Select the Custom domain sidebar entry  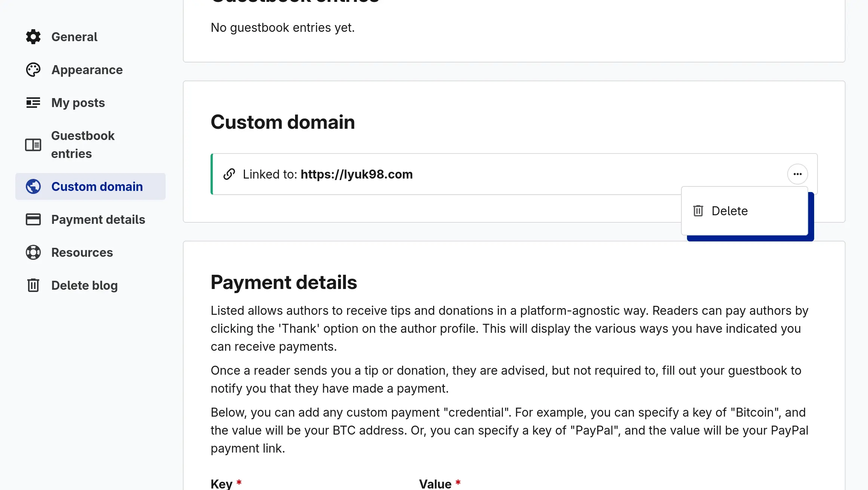[96, 186]
